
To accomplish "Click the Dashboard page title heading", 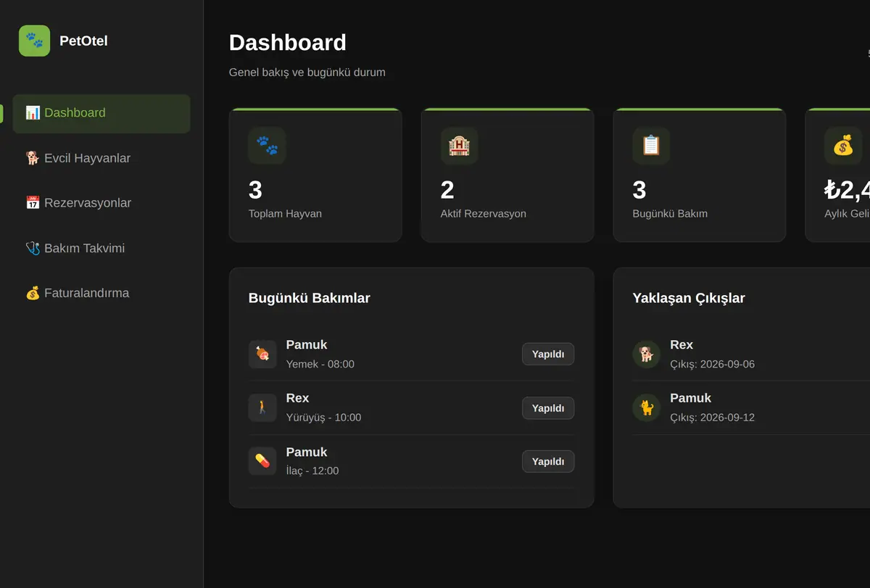I will click(x=288, y=43).
